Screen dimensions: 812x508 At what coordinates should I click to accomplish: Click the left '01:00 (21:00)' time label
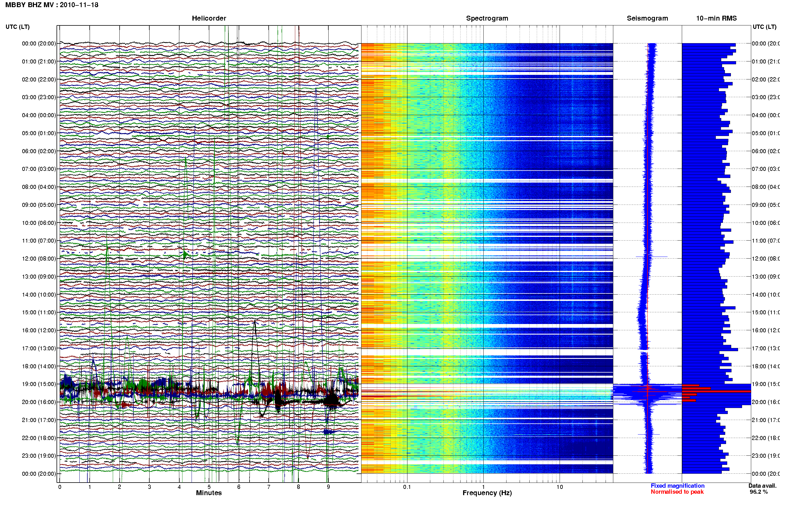coord(39,61)
